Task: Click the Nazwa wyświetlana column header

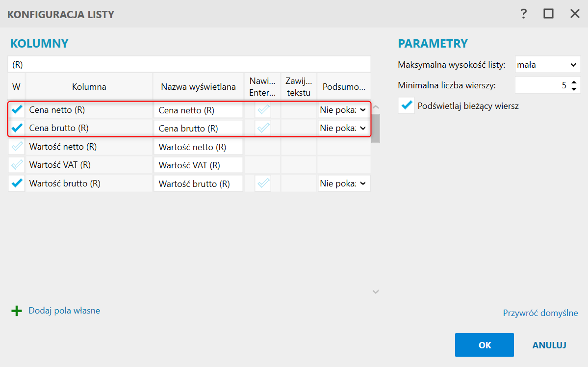Action: pyautogui.click(x=198, y=87)
